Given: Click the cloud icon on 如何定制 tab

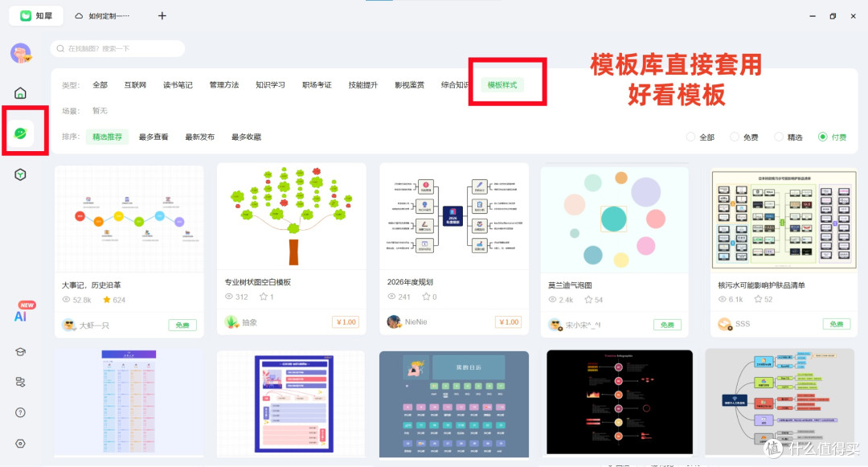Looking at the screenshot, I should point(79,16).
